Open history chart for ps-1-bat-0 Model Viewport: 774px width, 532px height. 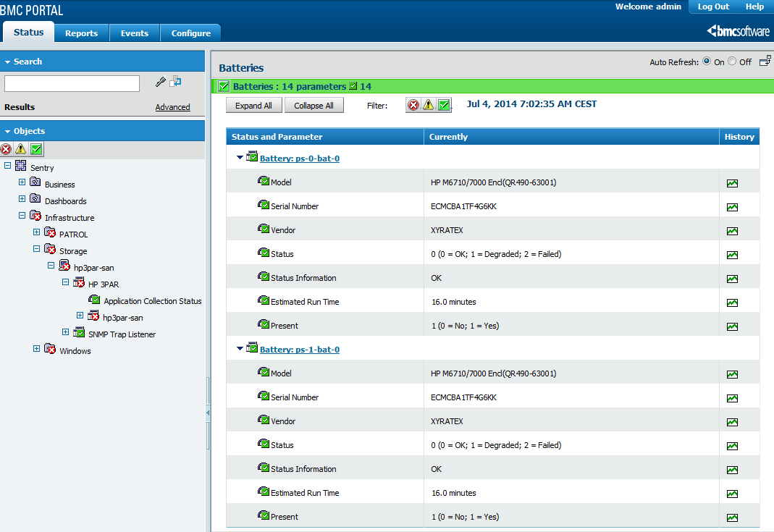click(732, 375)
